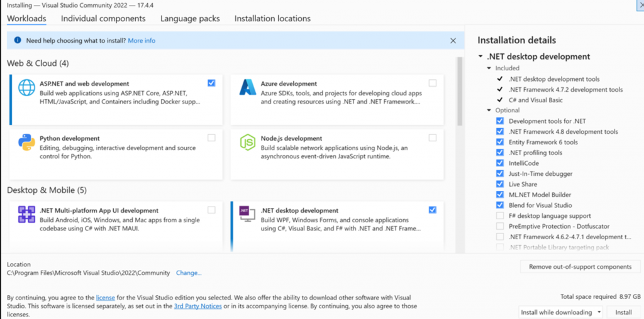The image size is (644, 319).
Task: Click the workloads list vertical scrollbar
Action: pyautogui.click(x=460, y=94)
